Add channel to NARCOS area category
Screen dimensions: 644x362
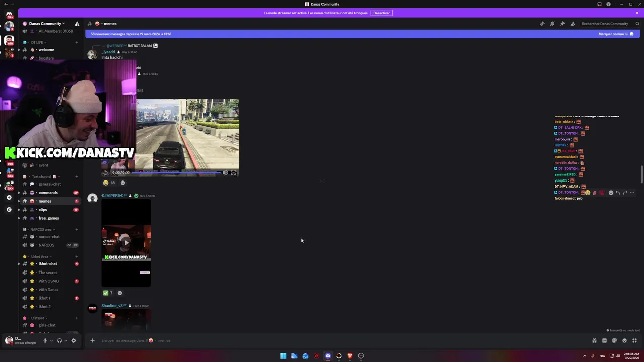click(x=77, y=229)
